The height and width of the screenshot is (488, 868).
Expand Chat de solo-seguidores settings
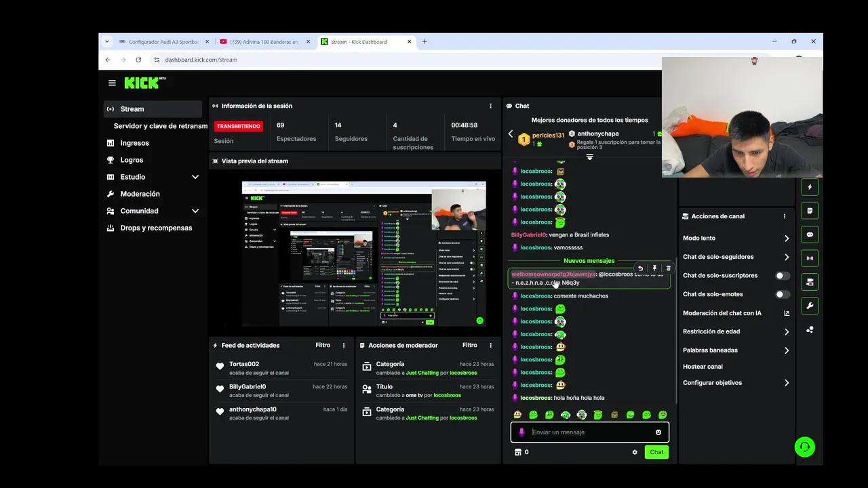pos(787,257)
